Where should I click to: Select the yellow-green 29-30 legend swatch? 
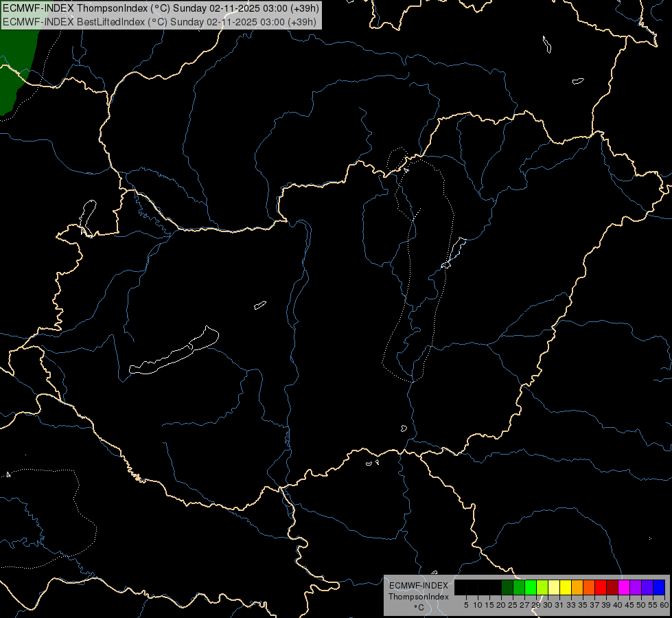click(542, 587)
